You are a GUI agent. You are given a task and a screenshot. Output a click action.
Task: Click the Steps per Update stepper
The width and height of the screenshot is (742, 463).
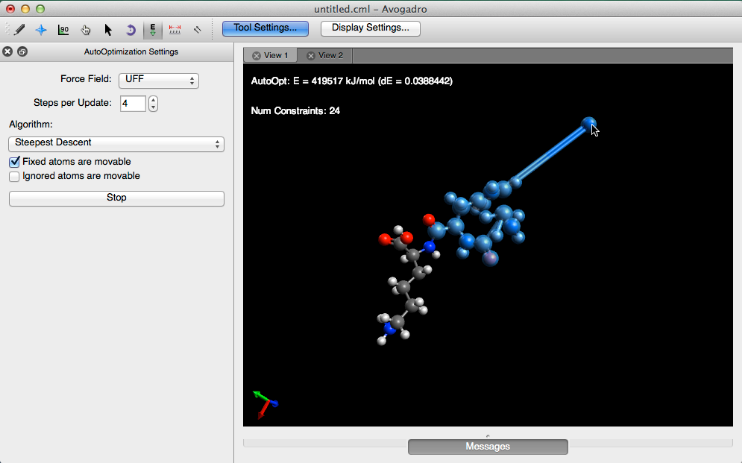[x=154, y=104]
